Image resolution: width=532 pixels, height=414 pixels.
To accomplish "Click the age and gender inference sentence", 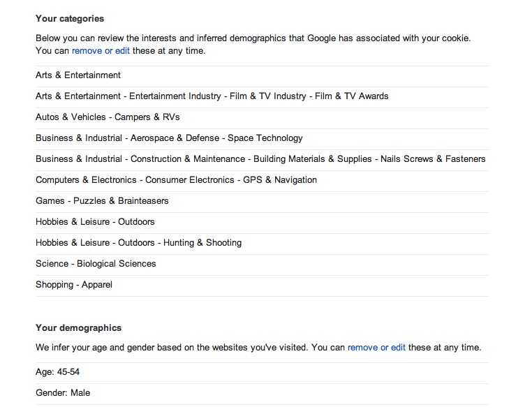I will 258,348.
